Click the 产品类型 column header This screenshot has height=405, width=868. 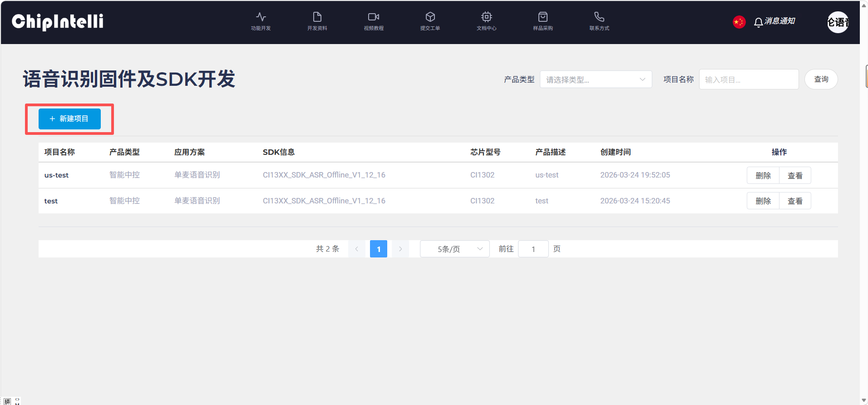(x=124, y=152)
